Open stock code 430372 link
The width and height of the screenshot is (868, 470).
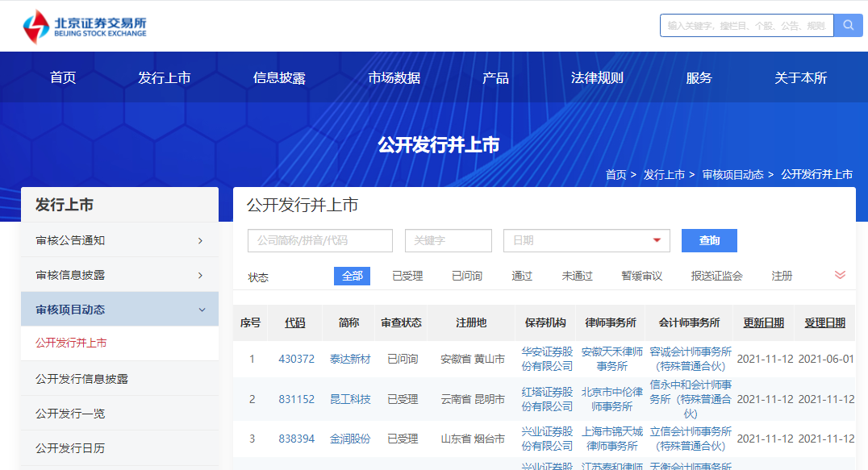click(x=296, y=359)
